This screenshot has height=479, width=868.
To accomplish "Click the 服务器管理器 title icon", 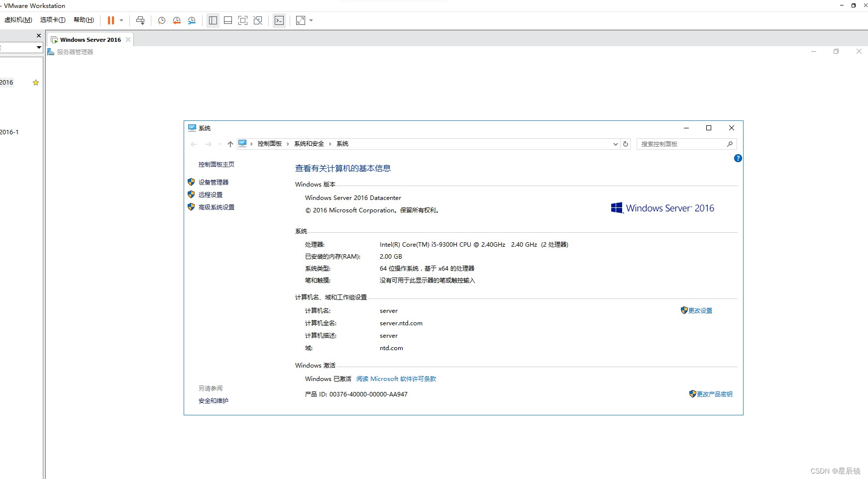I will (x=51, y=52).
